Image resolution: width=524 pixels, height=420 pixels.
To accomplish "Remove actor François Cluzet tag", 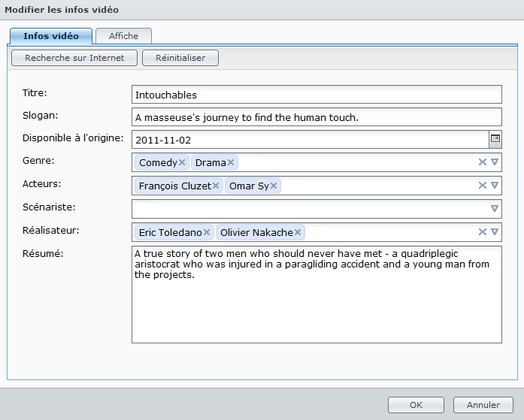I will click(x=216, y=186).
